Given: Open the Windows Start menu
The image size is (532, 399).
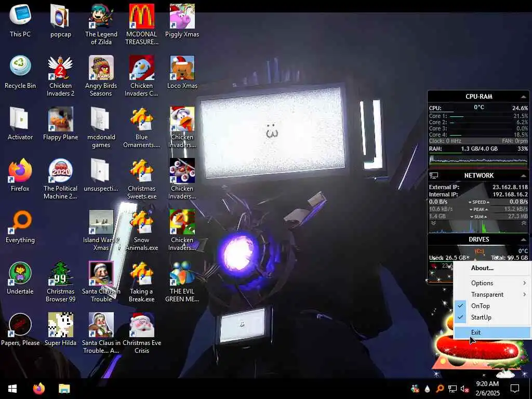Looking at the screenshot, I should (12, 389).
